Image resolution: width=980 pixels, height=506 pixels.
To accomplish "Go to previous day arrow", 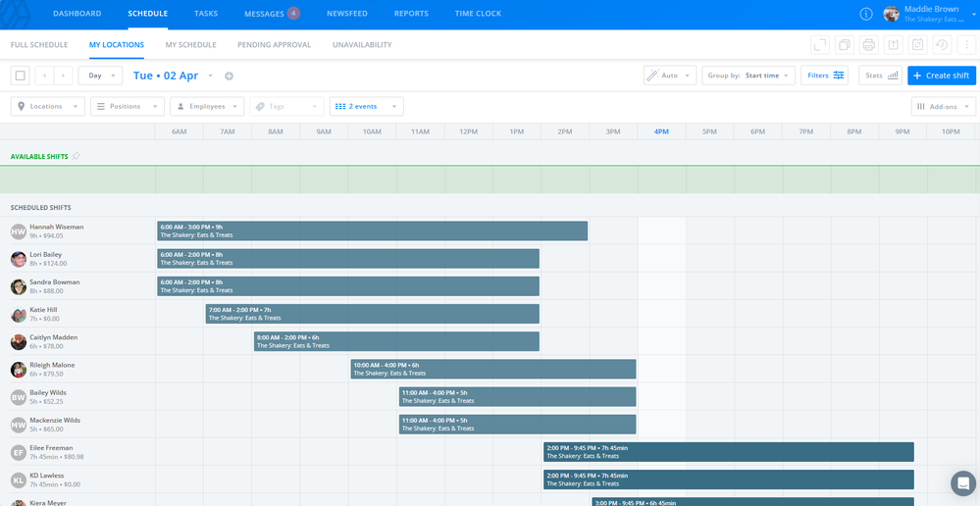I will pyautogui.click(x=44, y=76).
